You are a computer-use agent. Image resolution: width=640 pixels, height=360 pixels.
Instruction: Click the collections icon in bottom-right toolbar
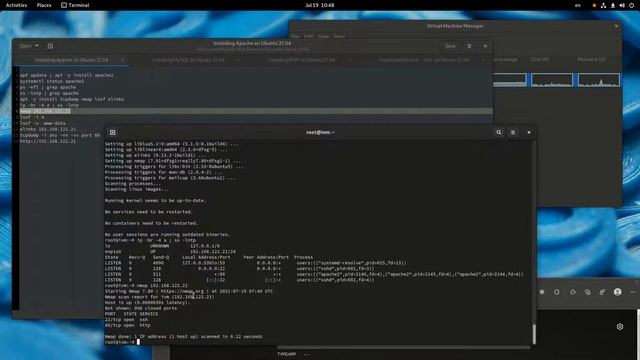pyautogui.click(x=588, y=292)
